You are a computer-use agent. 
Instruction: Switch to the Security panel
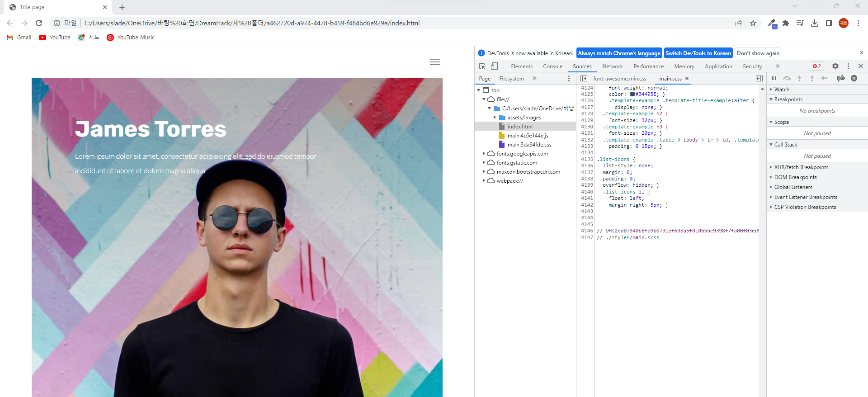point(752,66)
